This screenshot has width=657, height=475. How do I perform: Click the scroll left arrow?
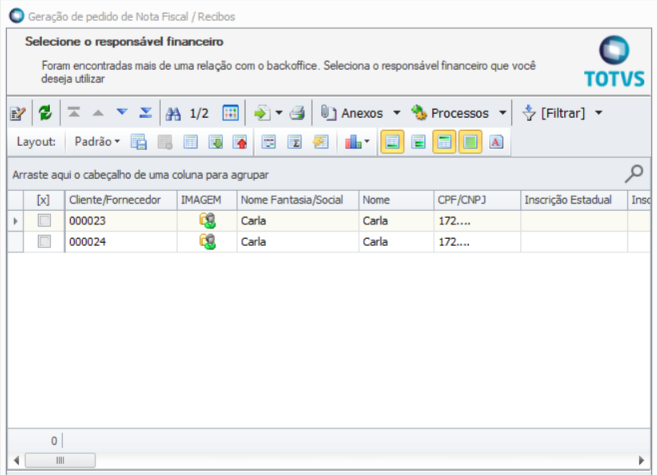pos(16,460)
